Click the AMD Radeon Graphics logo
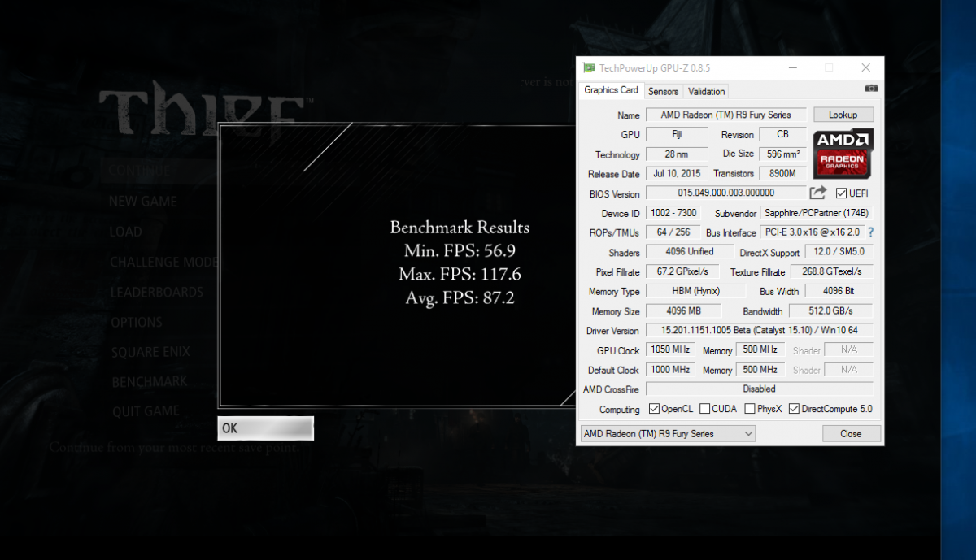Viewport: 976px width, 560px height. pos(843,154)
